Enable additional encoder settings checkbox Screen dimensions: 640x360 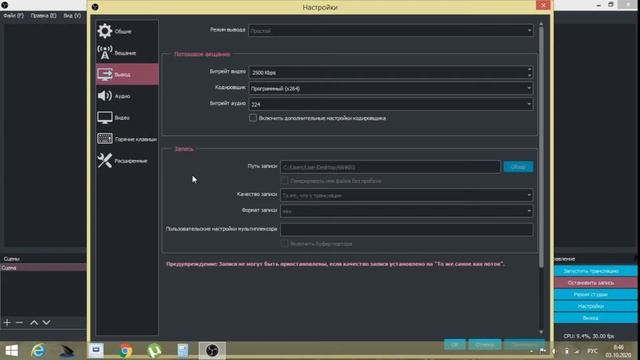pyautogui.click(x=253, y=118)
